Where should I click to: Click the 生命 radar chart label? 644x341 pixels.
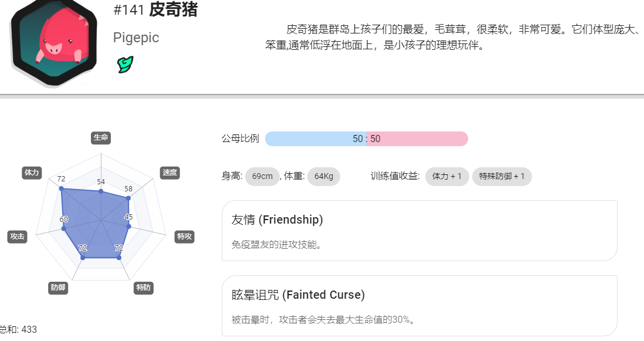pos(101,137)
